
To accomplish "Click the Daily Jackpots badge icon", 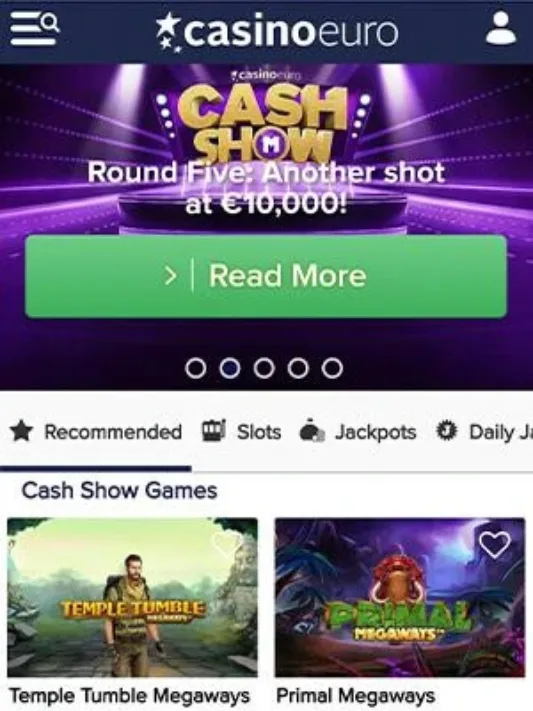I will (446, 430).
